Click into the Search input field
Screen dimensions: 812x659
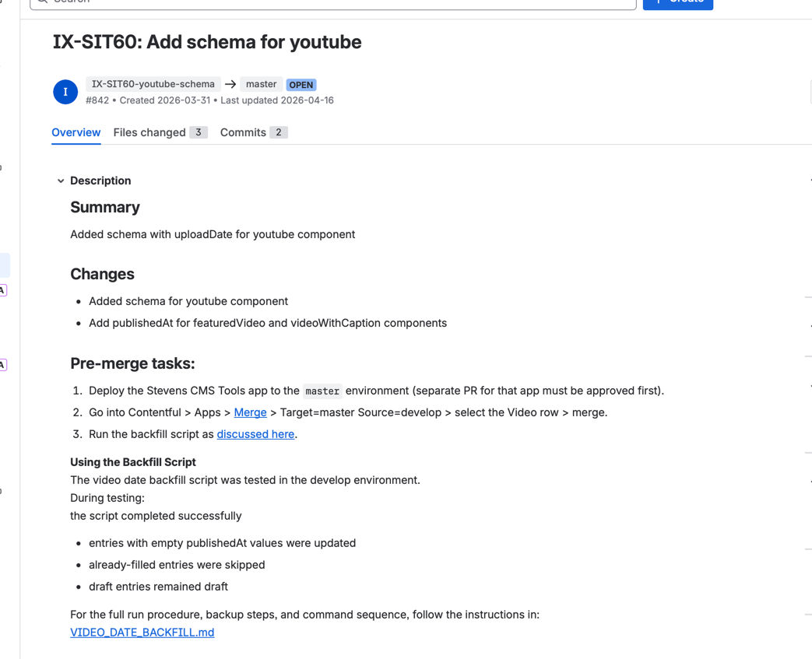311,2
